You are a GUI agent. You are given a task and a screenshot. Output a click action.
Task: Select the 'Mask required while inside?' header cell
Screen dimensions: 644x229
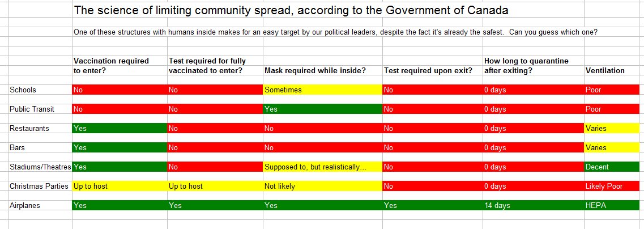(x=322, y=70)
